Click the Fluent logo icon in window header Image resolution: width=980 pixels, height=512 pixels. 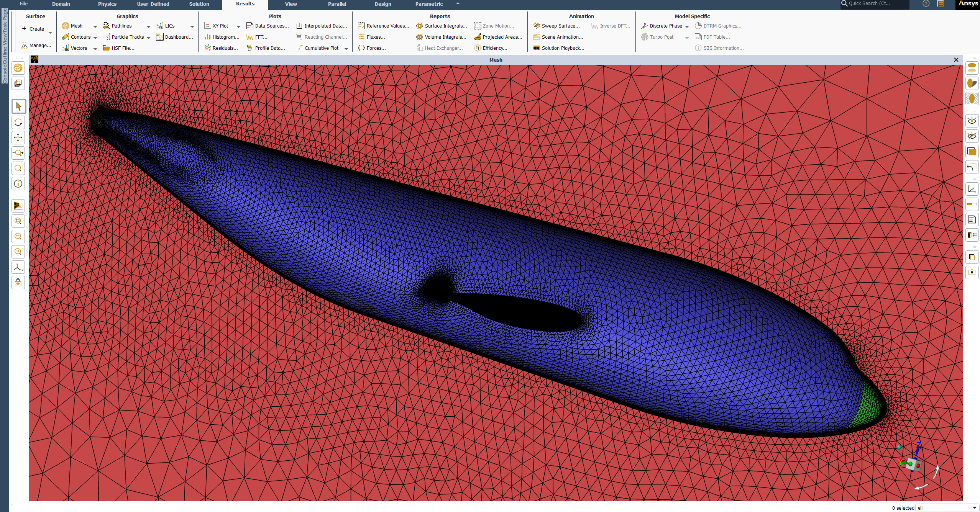(x=34, y=60)
